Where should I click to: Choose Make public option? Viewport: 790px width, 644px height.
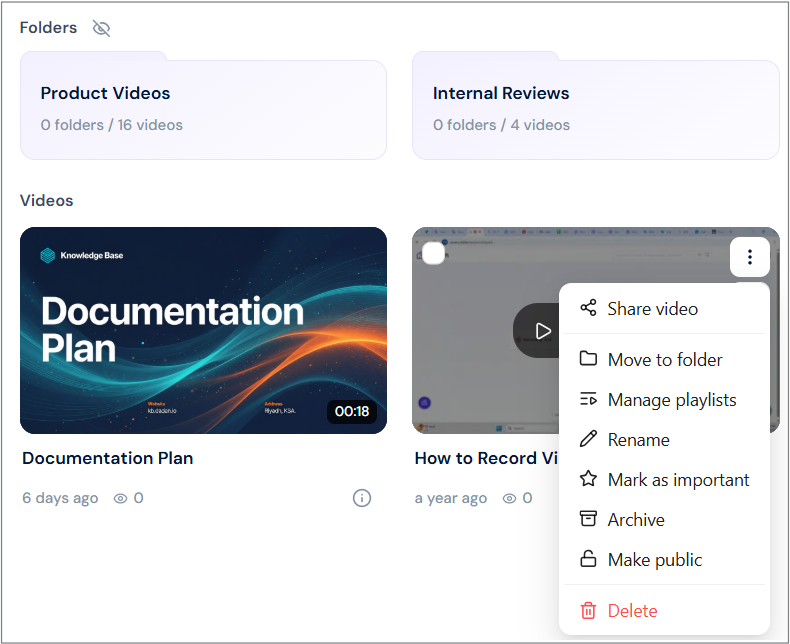(x=664, y=559)
